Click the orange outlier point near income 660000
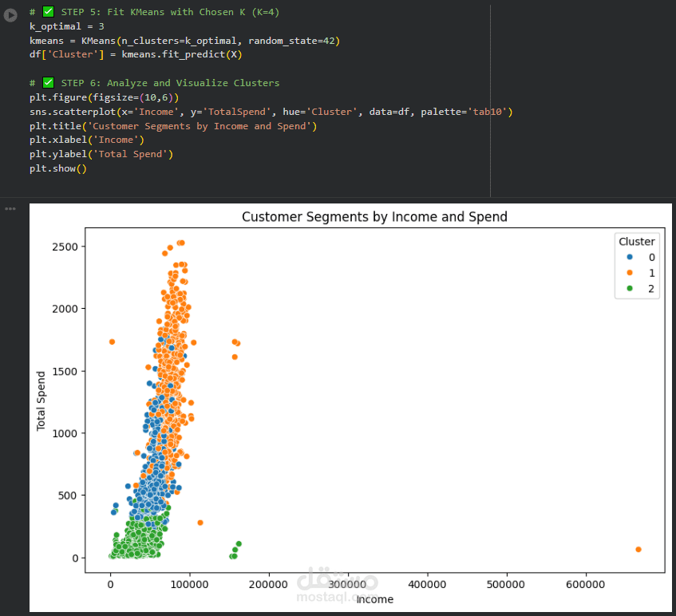This screenshot has width=676, height=616. 638,549
